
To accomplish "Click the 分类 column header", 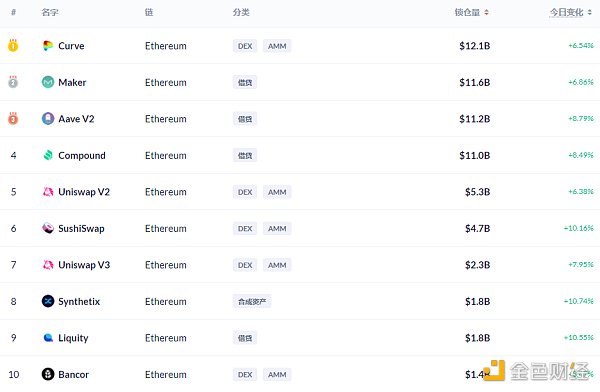I will click(241, 12).
